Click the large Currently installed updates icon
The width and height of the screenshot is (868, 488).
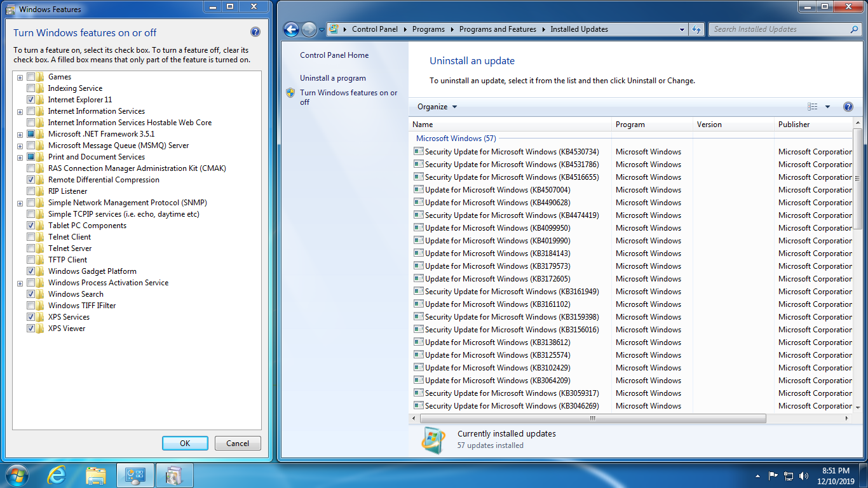pos(433,439)
